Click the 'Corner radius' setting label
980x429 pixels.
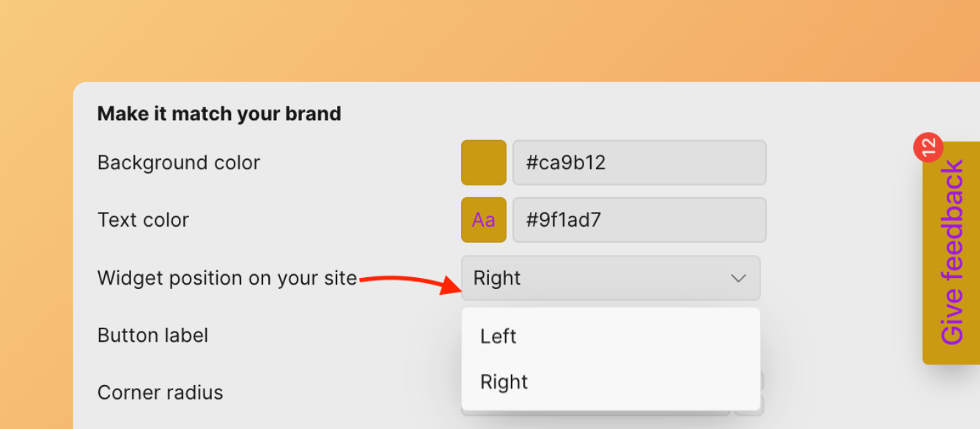tap(161, 393)
